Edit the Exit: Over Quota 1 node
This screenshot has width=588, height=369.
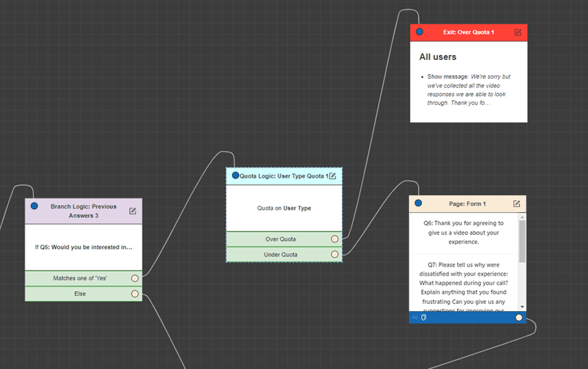tap(518, 33)
